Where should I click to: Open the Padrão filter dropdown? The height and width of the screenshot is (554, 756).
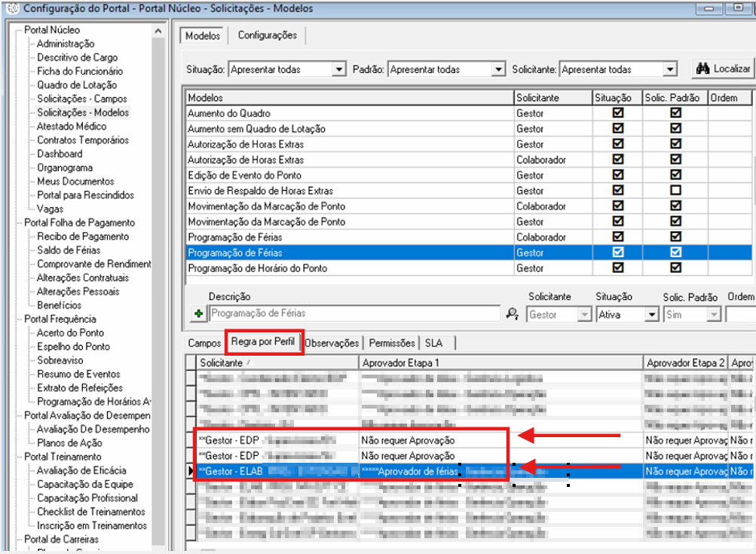pos(497,69)
